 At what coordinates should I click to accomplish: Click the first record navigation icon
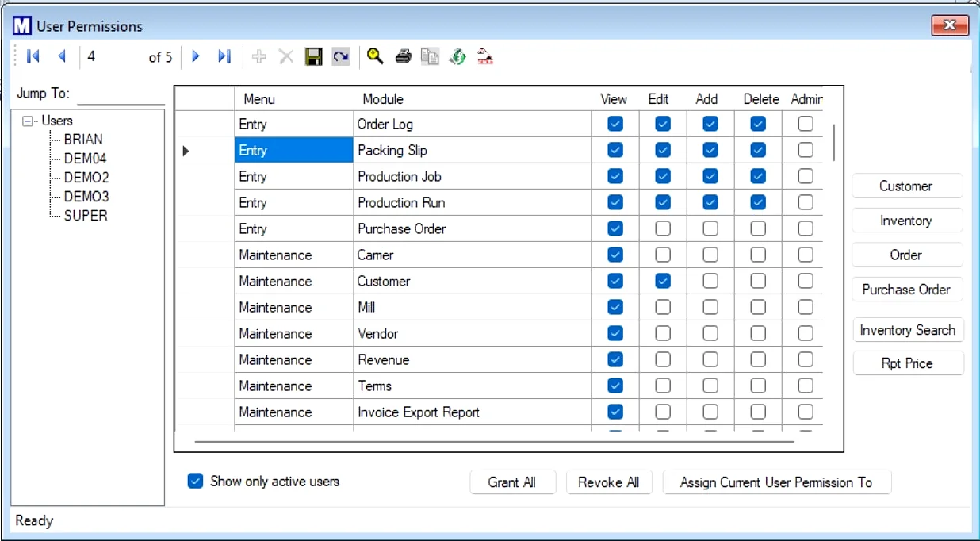click(x=33, y=56)
